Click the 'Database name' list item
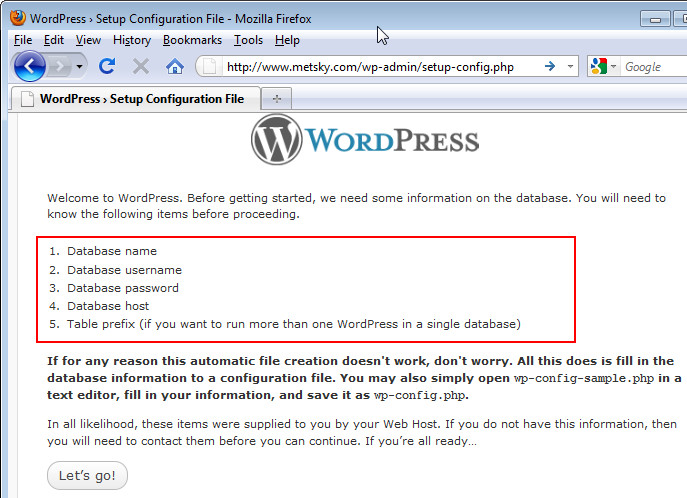This screenshot has height=498, width=687. coord(112,251)
